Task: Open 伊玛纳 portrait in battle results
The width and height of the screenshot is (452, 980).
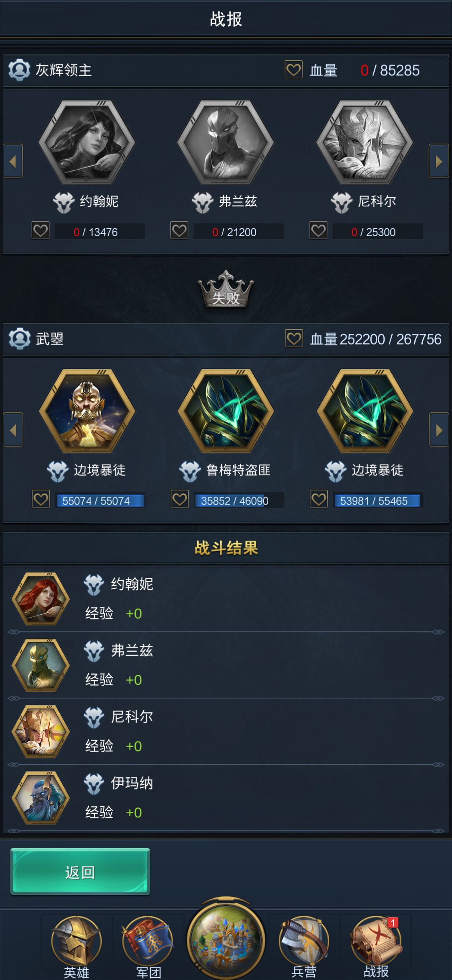Action: (41, 798)
